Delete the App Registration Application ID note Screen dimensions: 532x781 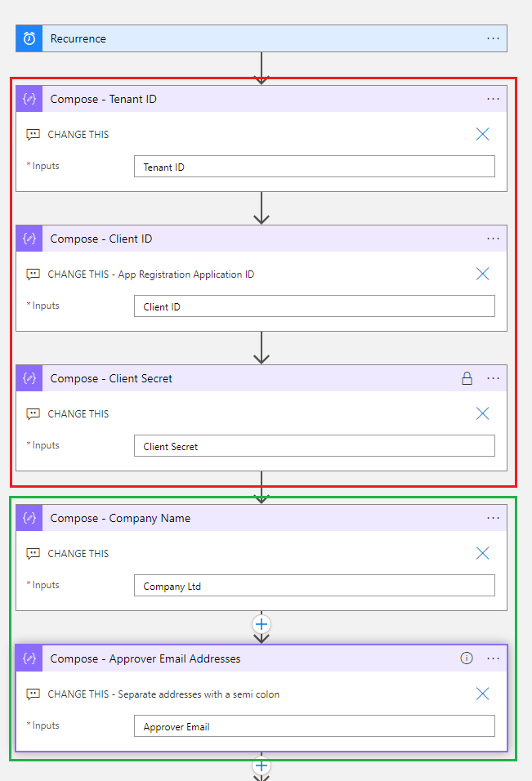tap(482, 274)
